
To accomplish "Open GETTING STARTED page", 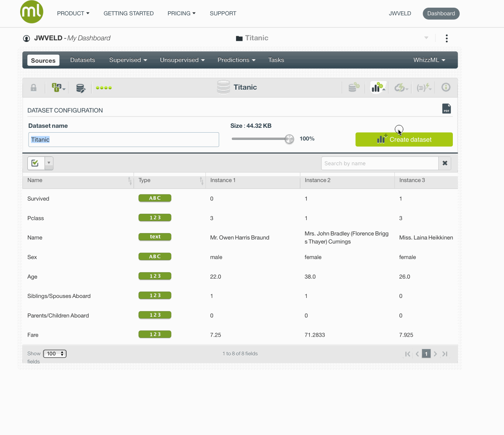I will point(129,13).
